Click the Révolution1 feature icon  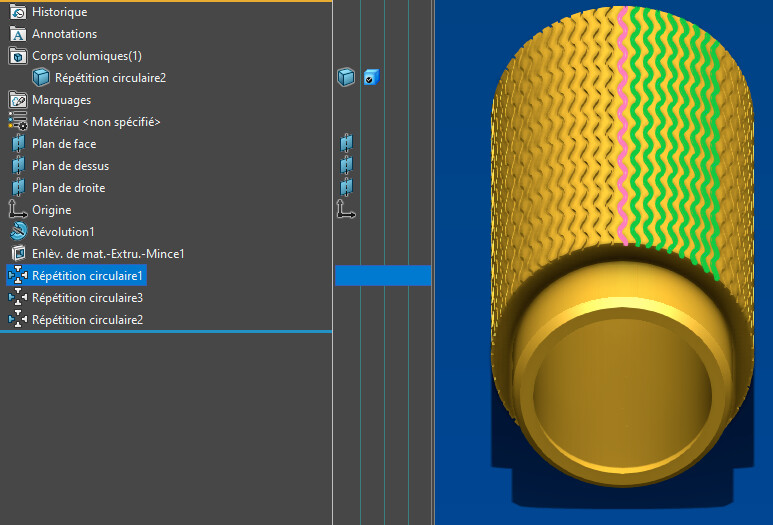(18, 231)
